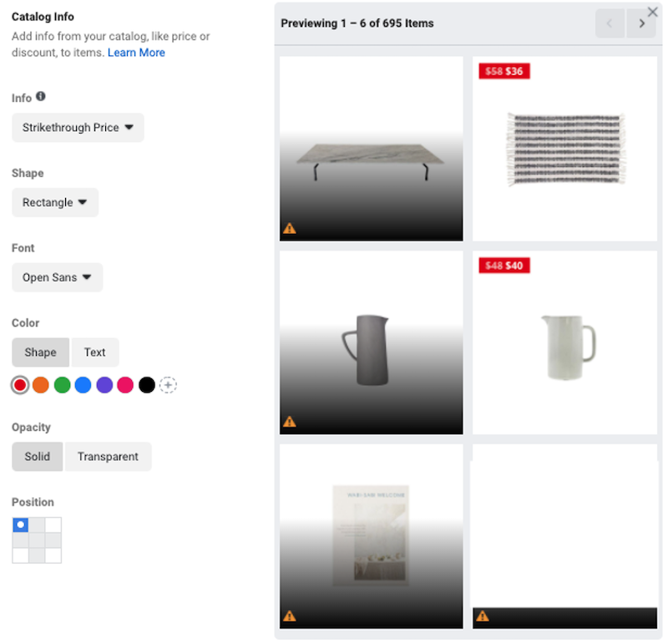Image resolution: width=668 pixels, height=644 pixels.
Task: Click the warning icon on the gray pitcher preview
Action: [290, 421]
